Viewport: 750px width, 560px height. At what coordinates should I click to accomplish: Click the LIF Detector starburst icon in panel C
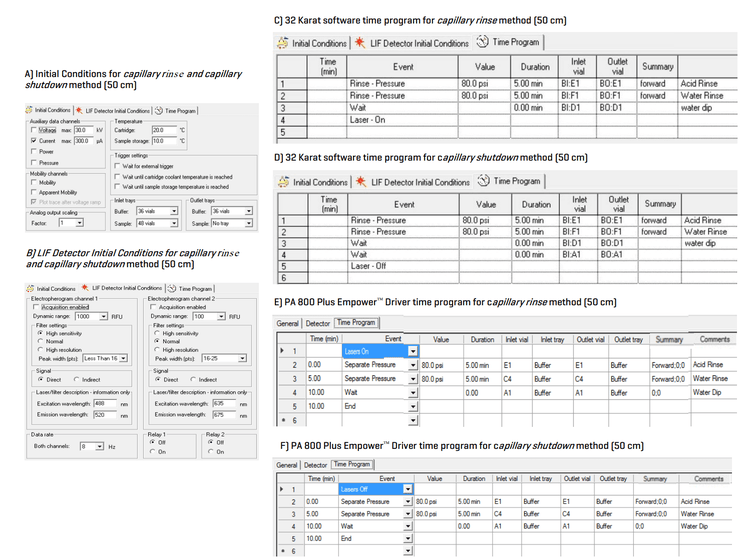coord(356,43)
